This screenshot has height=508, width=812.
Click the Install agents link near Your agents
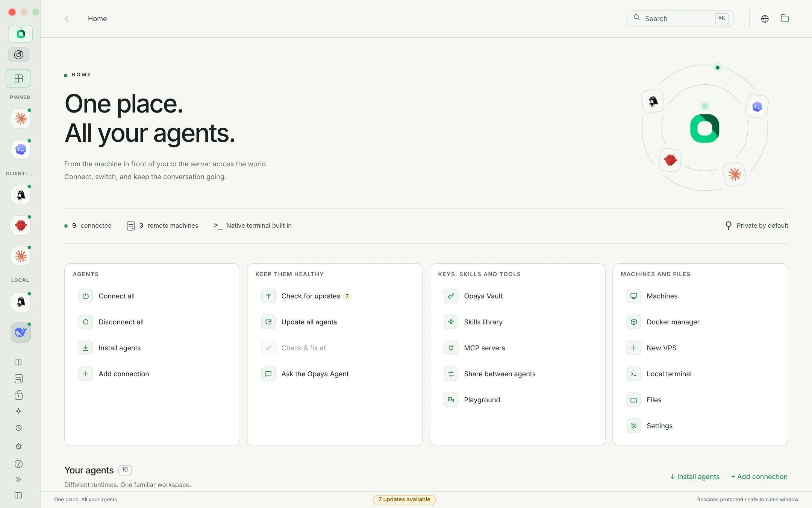695,477
